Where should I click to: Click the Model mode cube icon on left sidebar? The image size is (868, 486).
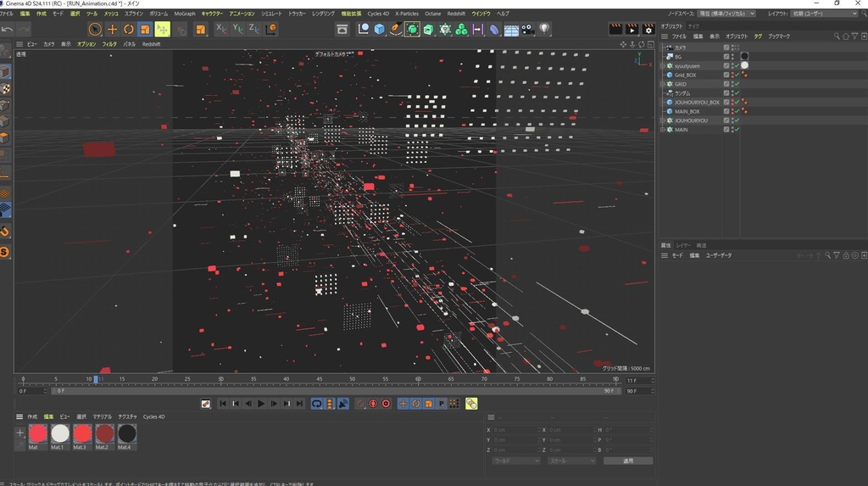[5, 71]
